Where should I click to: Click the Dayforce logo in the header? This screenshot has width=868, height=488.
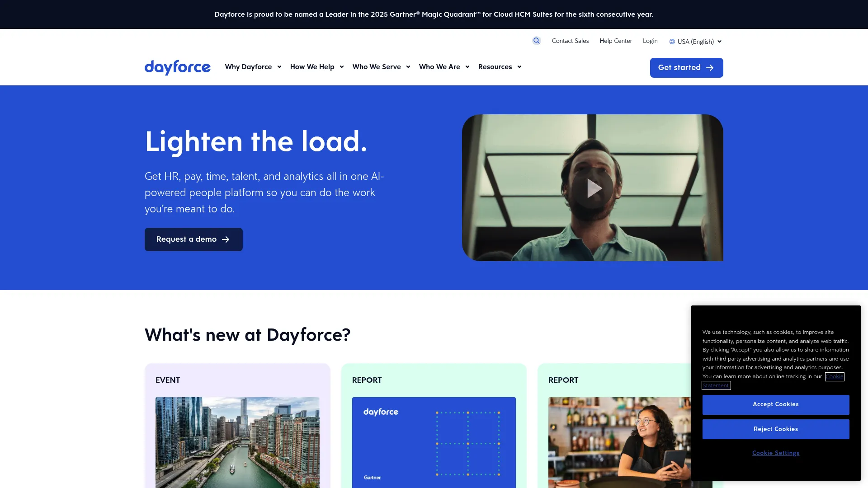(178, 67)
